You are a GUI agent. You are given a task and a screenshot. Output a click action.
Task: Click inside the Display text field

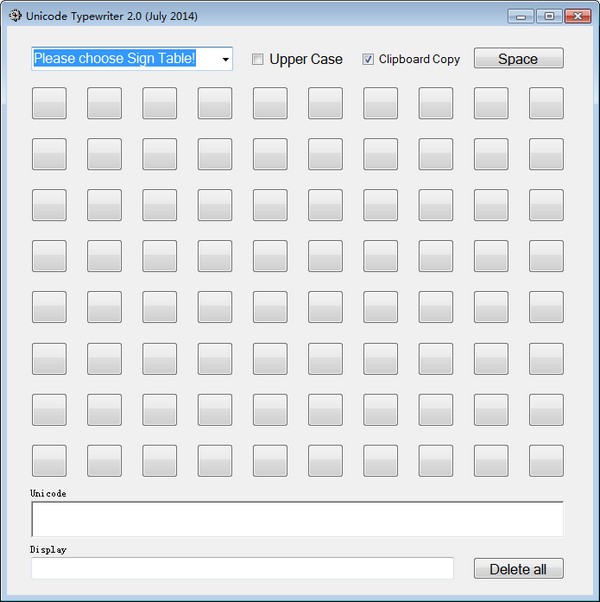[x=242, y=568]
